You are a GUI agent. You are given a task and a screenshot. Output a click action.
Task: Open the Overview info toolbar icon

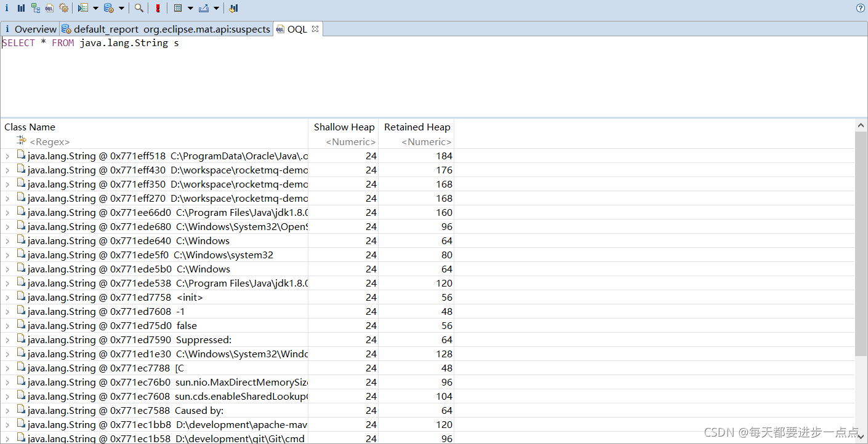click(x=7, y=8)
